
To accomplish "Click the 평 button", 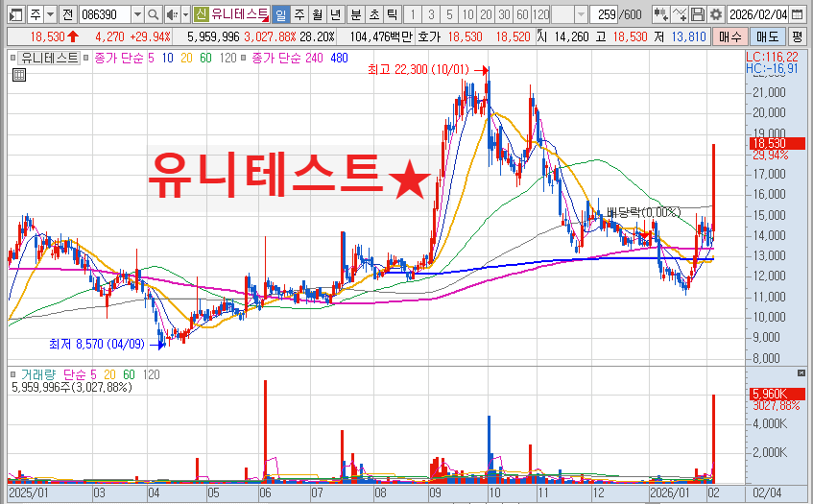I will point(797,36).
